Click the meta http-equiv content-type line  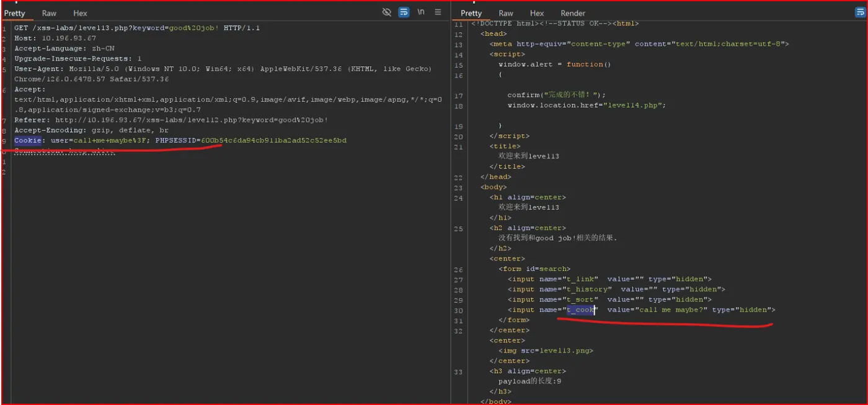click(639, 44)
